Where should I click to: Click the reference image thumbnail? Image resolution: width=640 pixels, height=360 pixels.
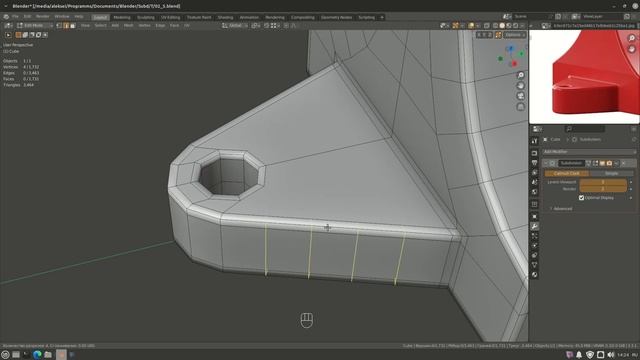(584, 77)
